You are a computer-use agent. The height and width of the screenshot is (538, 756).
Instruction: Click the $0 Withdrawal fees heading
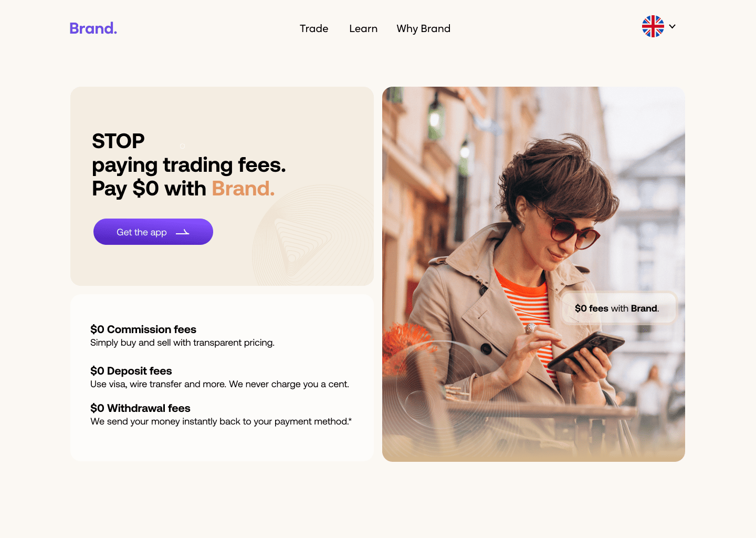[140, 408]
